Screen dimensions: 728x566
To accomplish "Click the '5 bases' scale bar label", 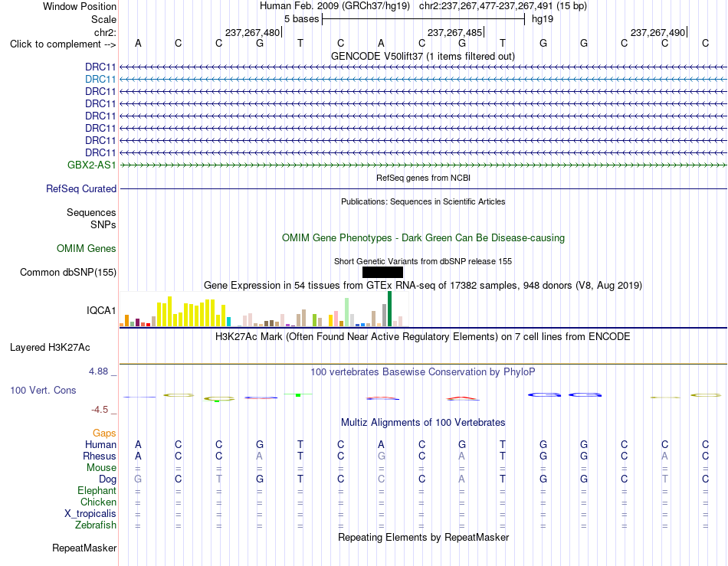I will pos(302,19).
